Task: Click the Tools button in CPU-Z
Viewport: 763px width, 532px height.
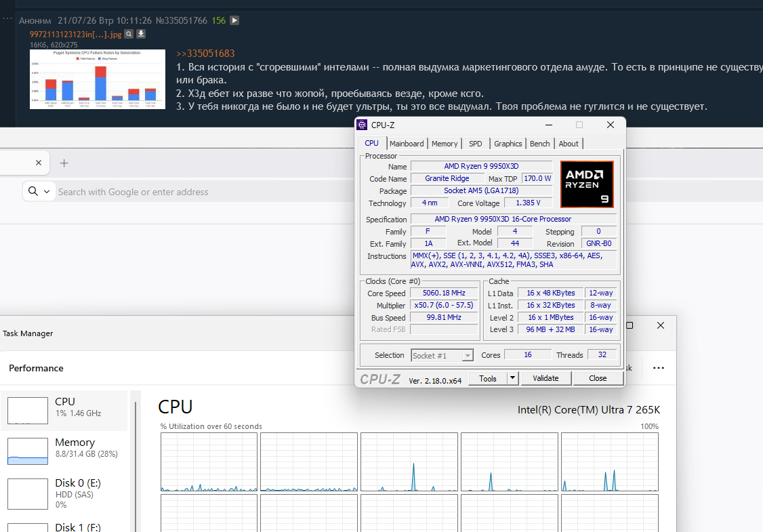Action: tap(488, 378)
